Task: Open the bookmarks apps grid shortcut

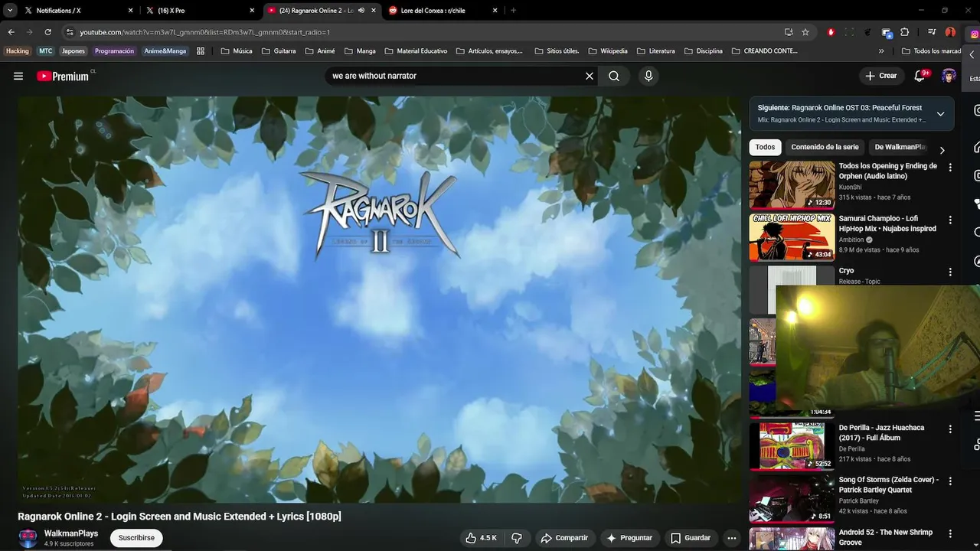Action: point(201,51)
